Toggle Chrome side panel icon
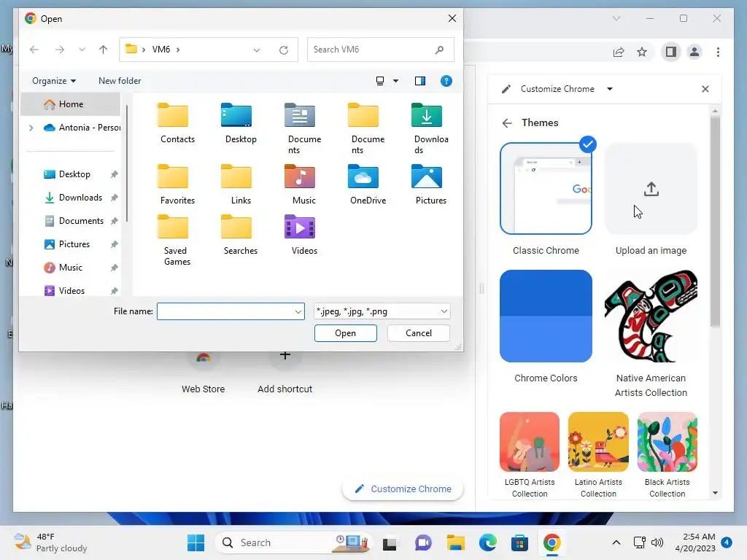The image size is (747, 560). coord(671,52)
